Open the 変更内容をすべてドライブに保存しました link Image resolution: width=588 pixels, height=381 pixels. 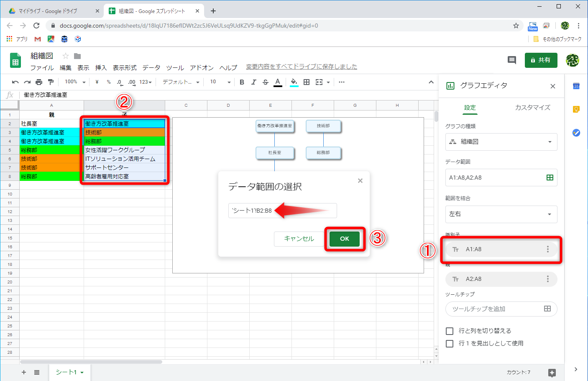tap(302, 67)
